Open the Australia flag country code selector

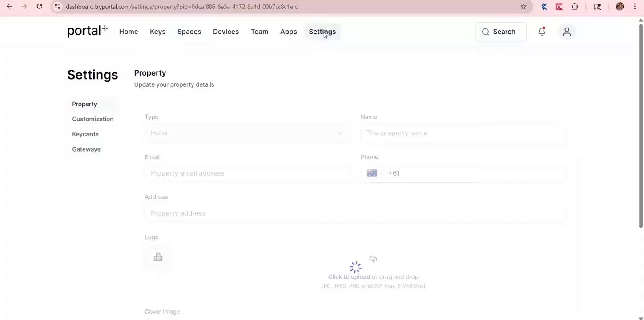point(374,173)
